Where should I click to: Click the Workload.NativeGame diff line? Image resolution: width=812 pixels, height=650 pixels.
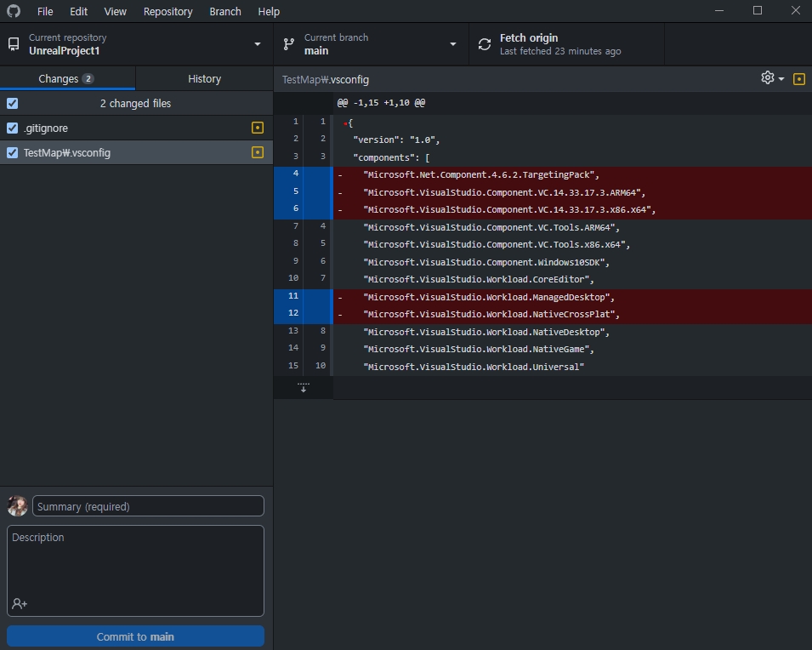point(572,350)
